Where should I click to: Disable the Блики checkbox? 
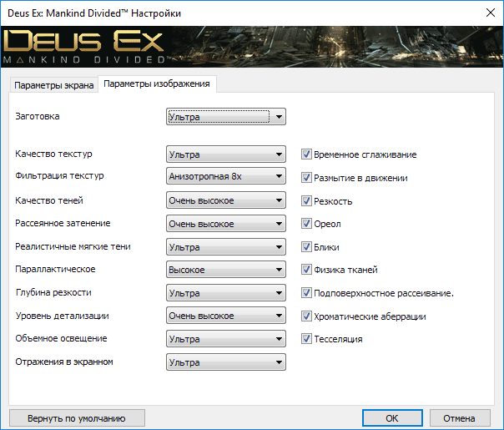(x=306, y=247)
